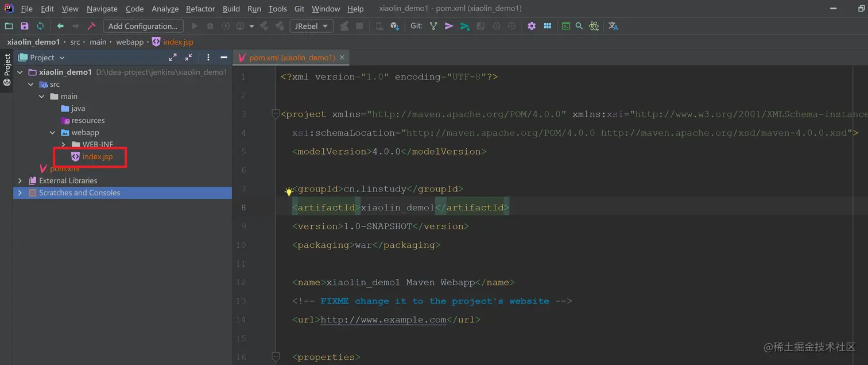Click the yellow light bulb on line 7
The image size is (868, 365).
[289, 191]
